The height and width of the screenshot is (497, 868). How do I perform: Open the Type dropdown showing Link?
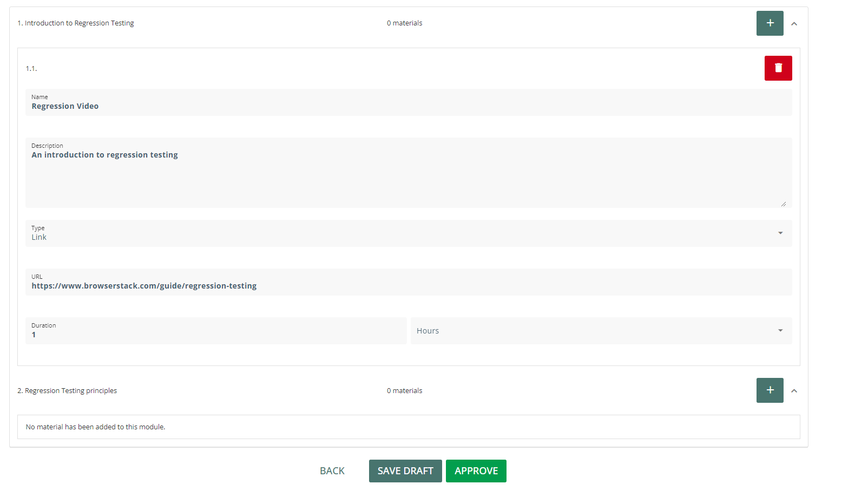[408, 233]
